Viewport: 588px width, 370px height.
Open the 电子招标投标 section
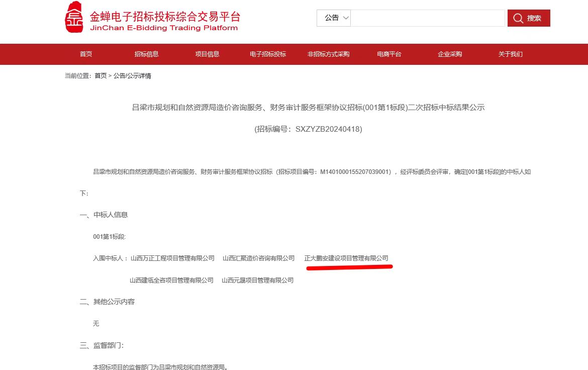[268, 54]
